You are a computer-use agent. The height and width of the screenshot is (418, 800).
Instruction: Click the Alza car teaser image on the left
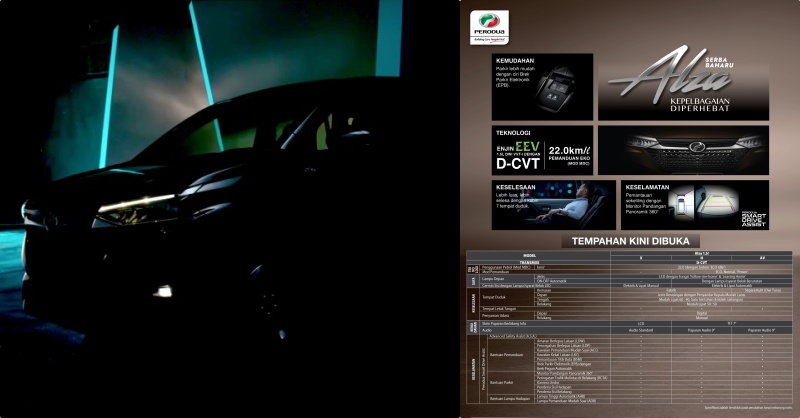coord(230,209)
